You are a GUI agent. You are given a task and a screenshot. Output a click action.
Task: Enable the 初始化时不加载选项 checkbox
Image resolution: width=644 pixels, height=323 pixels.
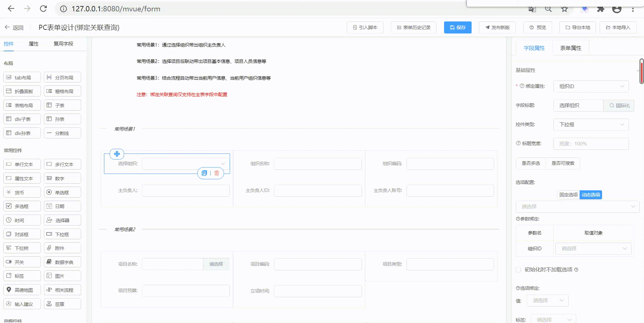pos(519,270)
